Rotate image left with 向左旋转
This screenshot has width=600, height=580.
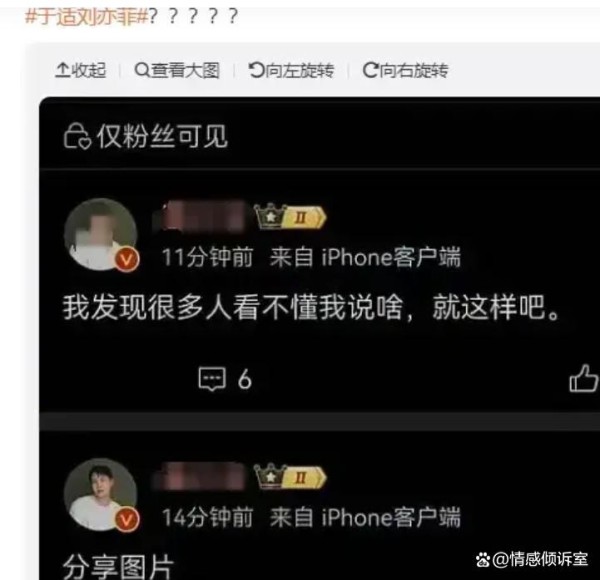291,70
